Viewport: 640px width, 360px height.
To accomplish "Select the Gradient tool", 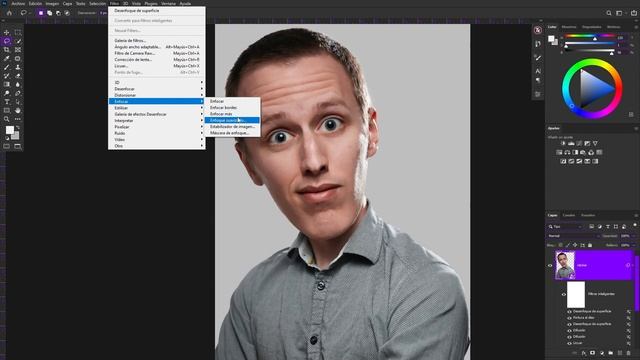I will (x=7, y=84).
